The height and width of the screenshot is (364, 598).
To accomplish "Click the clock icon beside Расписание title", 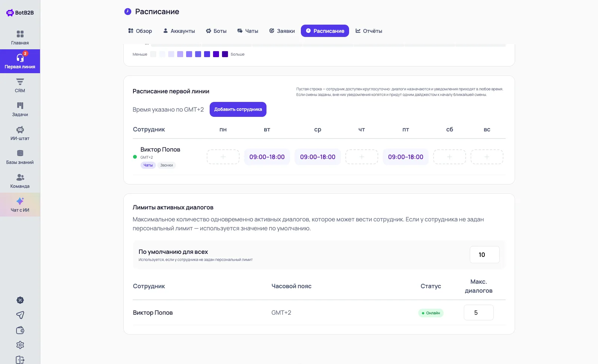I will point(128,12).
